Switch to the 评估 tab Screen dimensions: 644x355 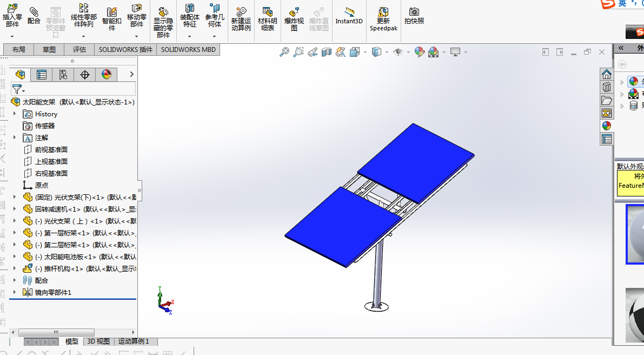79,49
